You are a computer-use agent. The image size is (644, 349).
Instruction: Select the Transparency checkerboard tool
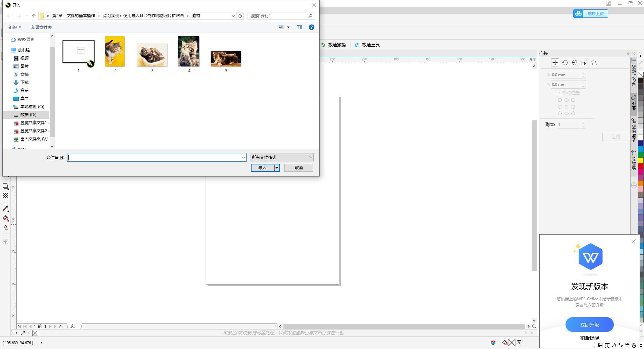[x=5, y=196]
